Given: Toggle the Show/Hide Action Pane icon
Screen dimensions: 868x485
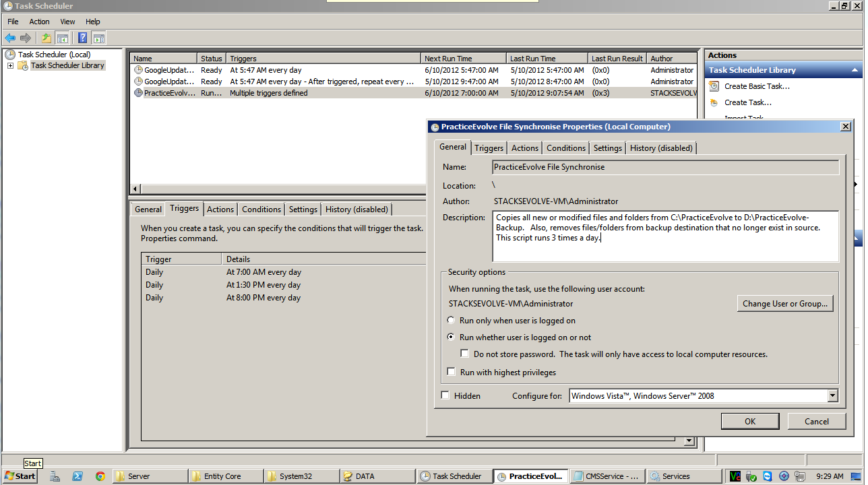Looking at the screenshot, I should (98, 38).
